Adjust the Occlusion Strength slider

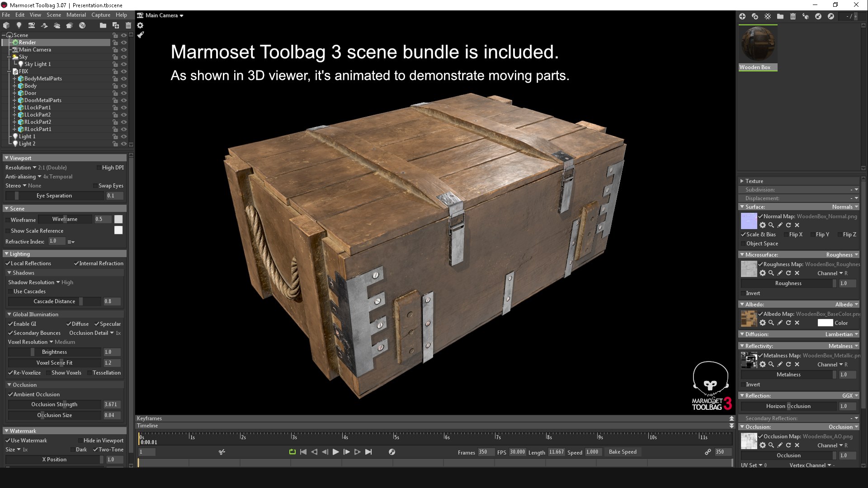point(54,404)
